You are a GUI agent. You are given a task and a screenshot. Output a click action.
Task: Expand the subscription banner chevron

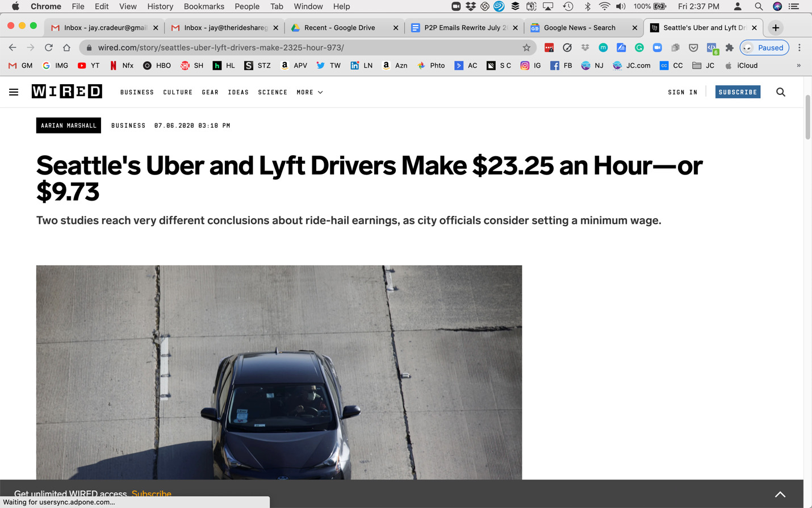pyautogui.click(x=780, y=494)
